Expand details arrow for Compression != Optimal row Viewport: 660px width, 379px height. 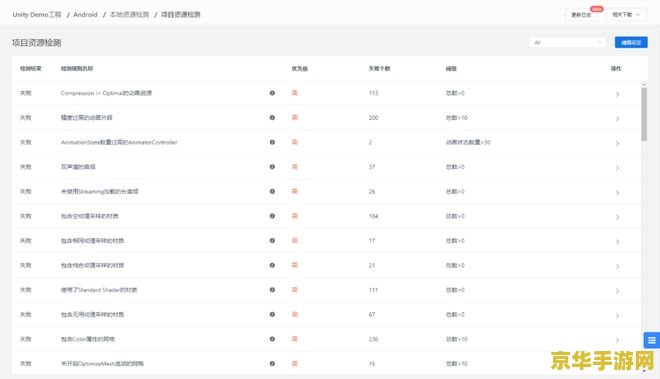(x=617, y=94)
